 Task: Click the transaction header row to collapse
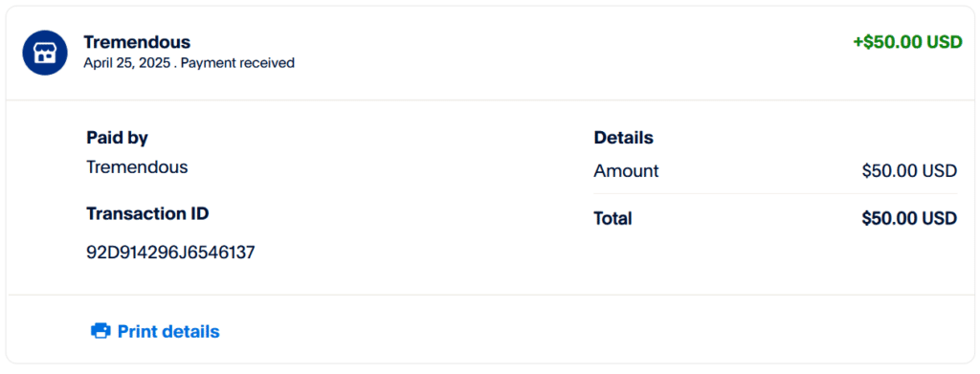(490, 53)
